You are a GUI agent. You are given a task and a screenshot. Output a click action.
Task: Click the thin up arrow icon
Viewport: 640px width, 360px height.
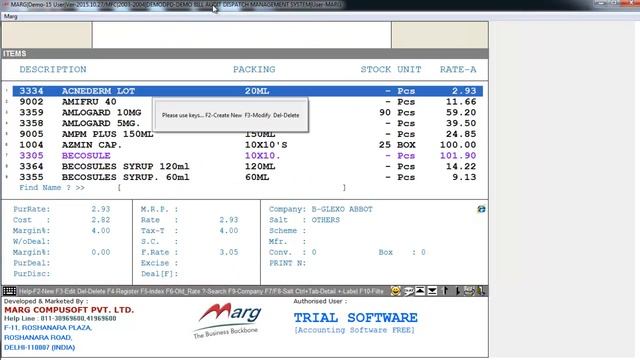[x=445, y=291]
